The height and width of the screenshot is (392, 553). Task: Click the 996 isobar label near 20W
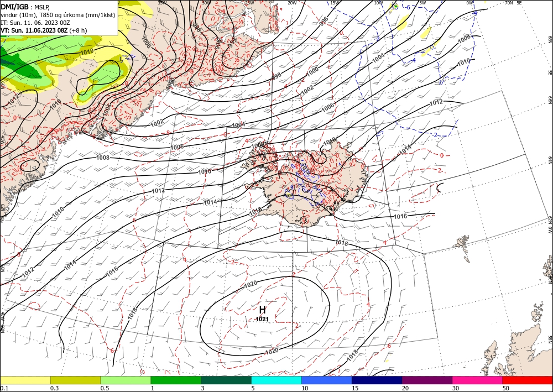324,20
